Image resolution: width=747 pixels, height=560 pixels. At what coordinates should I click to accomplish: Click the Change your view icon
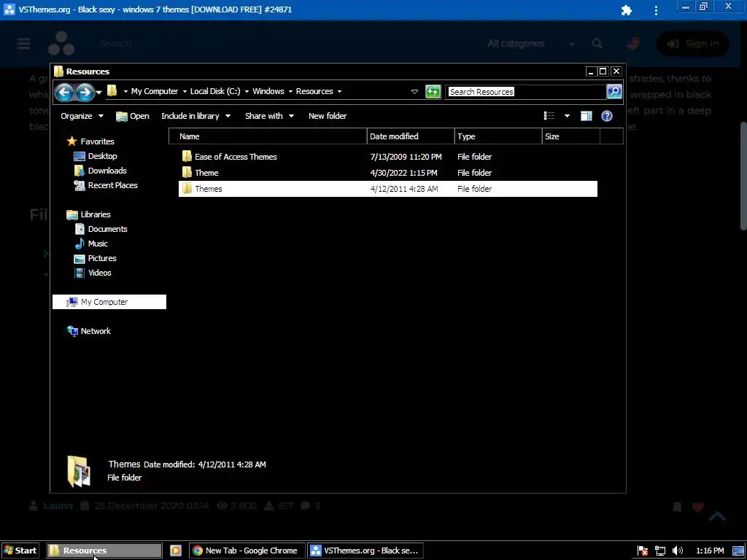tap(549, 116)
